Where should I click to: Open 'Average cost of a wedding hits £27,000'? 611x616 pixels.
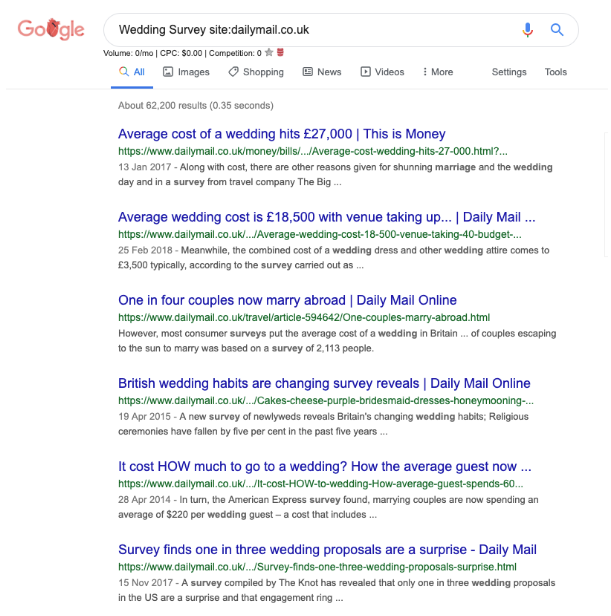click(x=282, y=134)
